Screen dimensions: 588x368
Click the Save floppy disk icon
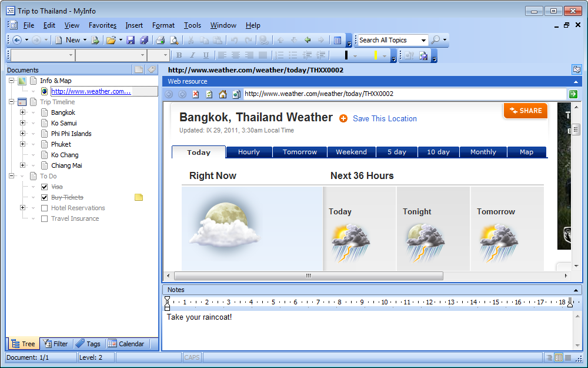(131, 40)
